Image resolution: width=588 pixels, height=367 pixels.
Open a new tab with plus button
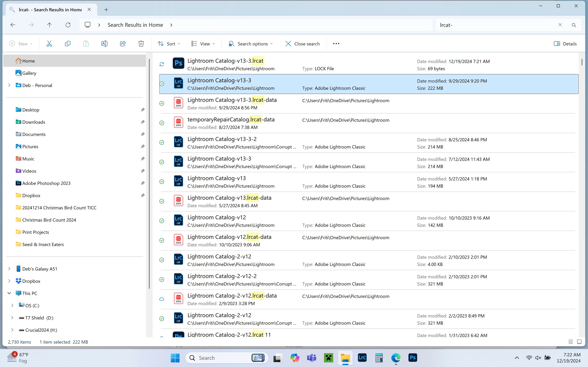point(106,10)
